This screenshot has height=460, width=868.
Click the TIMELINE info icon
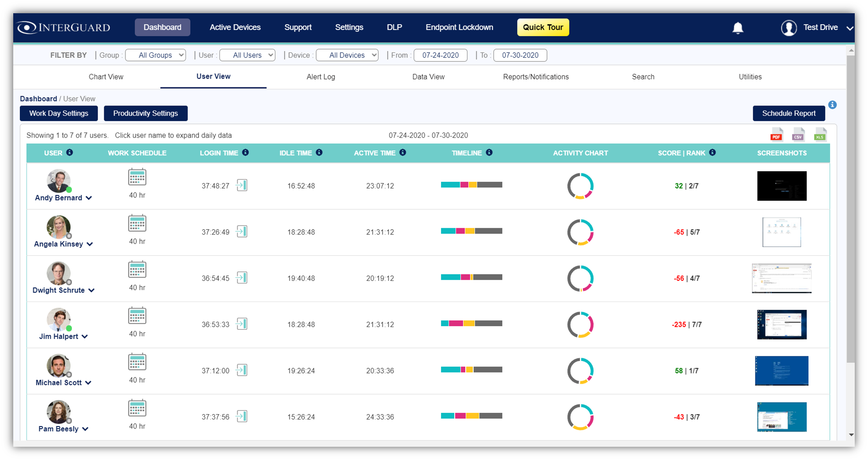[489, 152]
